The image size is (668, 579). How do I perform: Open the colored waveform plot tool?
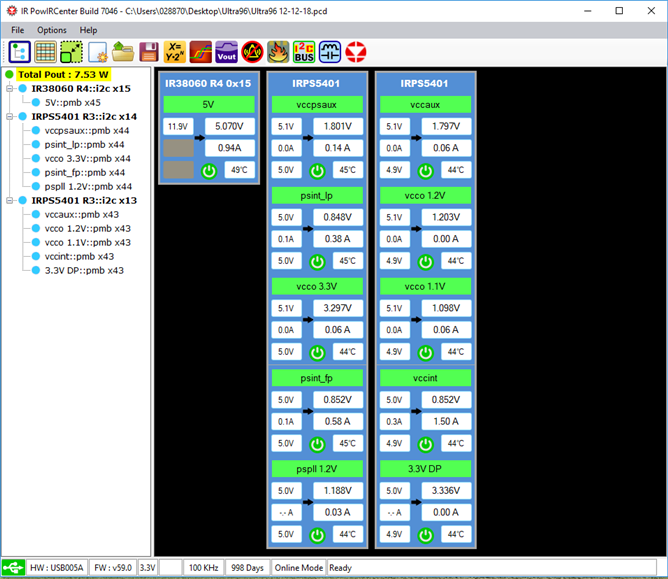[x=201, y=52]
